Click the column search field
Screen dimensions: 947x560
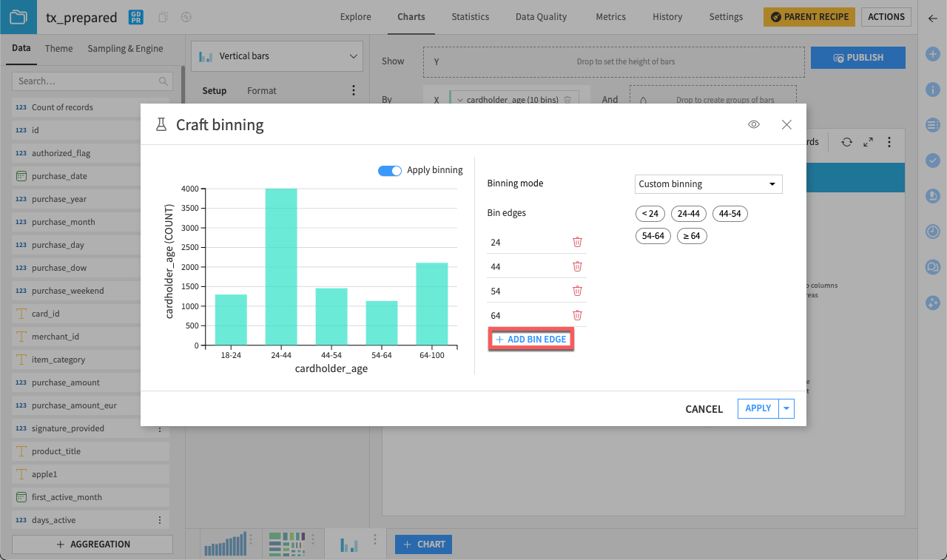(92, 81)
